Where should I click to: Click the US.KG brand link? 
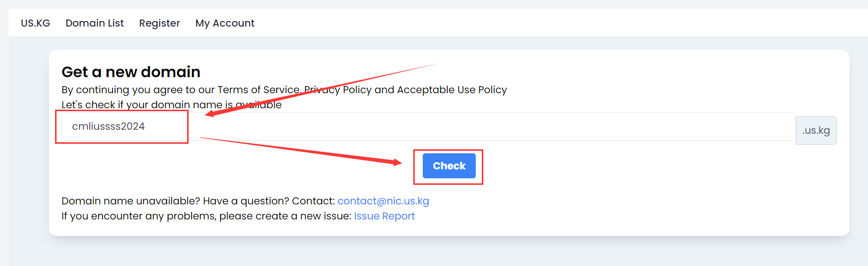click(36, 23)
